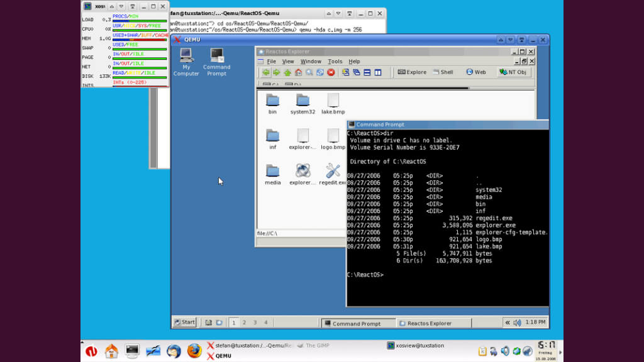
Task: Open the View menu in Explorer
Action: (x=287, y=62)
